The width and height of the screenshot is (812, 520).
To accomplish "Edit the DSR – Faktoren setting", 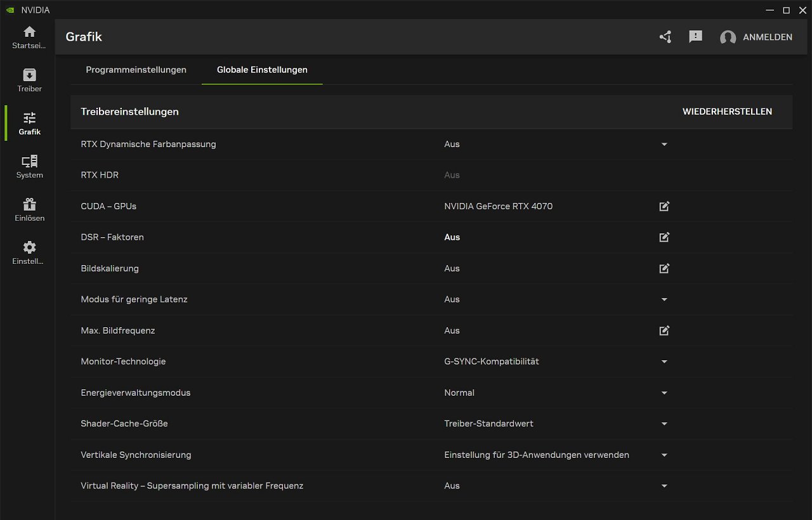I will click(x=664, y=237).
